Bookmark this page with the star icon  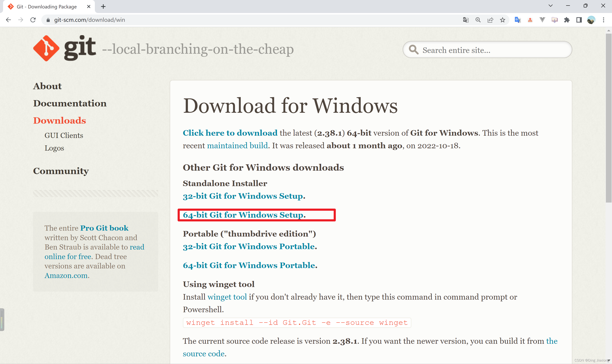(503, 20)
